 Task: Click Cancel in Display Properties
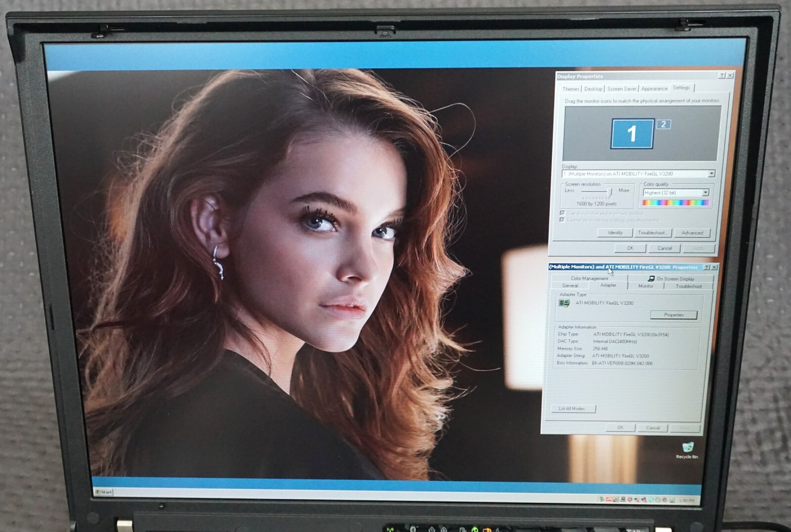coord(664,248)
